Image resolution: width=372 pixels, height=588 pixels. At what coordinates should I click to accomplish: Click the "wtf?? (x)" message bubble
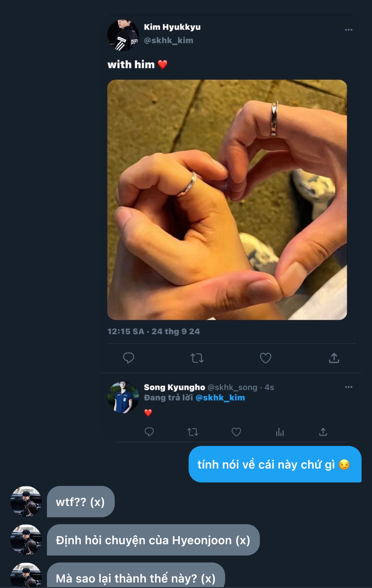pos(80,502)
